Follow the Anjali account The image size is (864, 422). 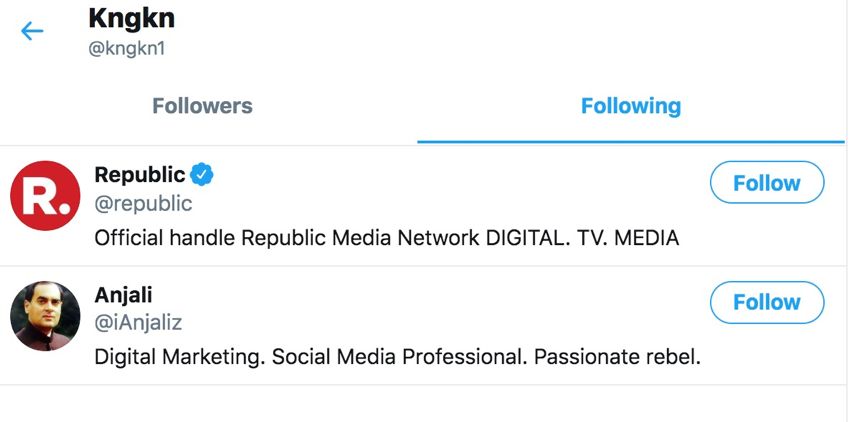click(766, 302)
